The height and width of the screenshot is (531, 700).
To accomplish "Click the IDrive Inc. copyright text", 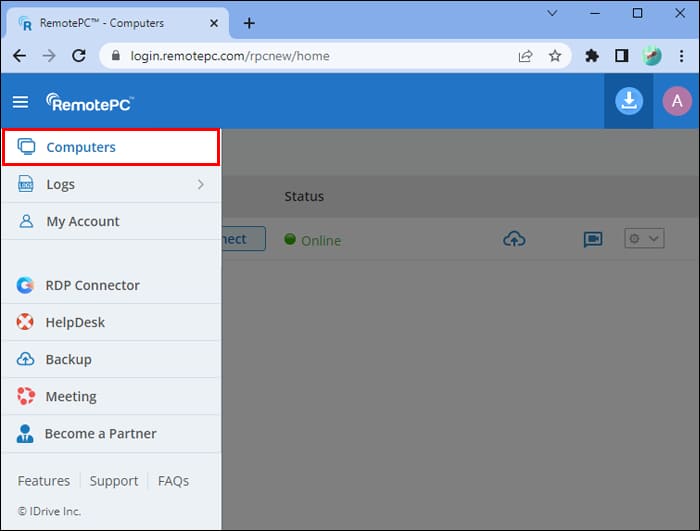I will point(49,511).
